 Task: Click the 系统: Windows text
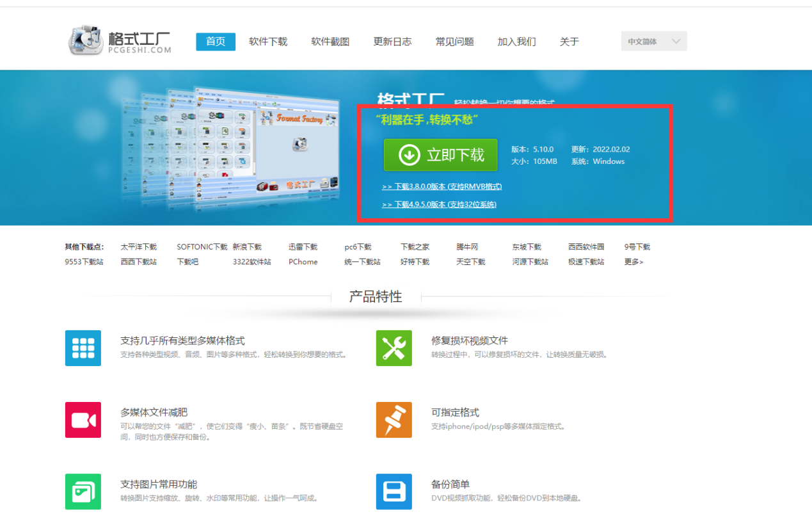coord(598,161)
